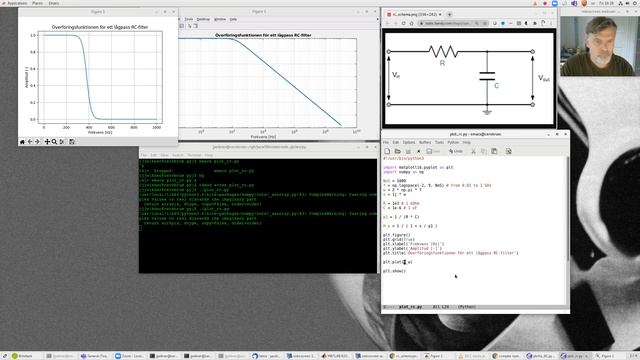Viewport: 640px width, 360px height.
Task: Open Emacs Help menu
Action: [467, 142]
